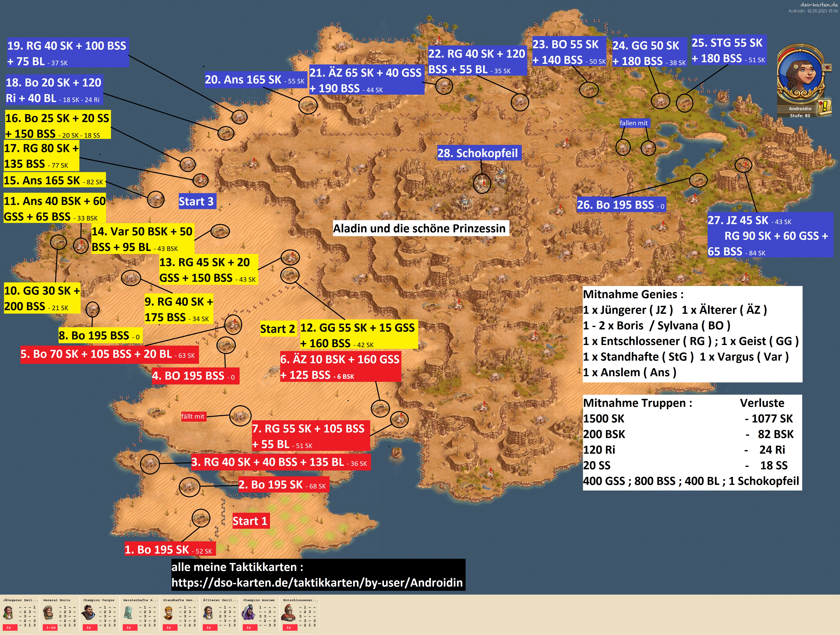Image resolution: width=840 pixels, height=635 pixels.
Task: Click the 'Verluste' heading
Action: [x=762, y=403]
